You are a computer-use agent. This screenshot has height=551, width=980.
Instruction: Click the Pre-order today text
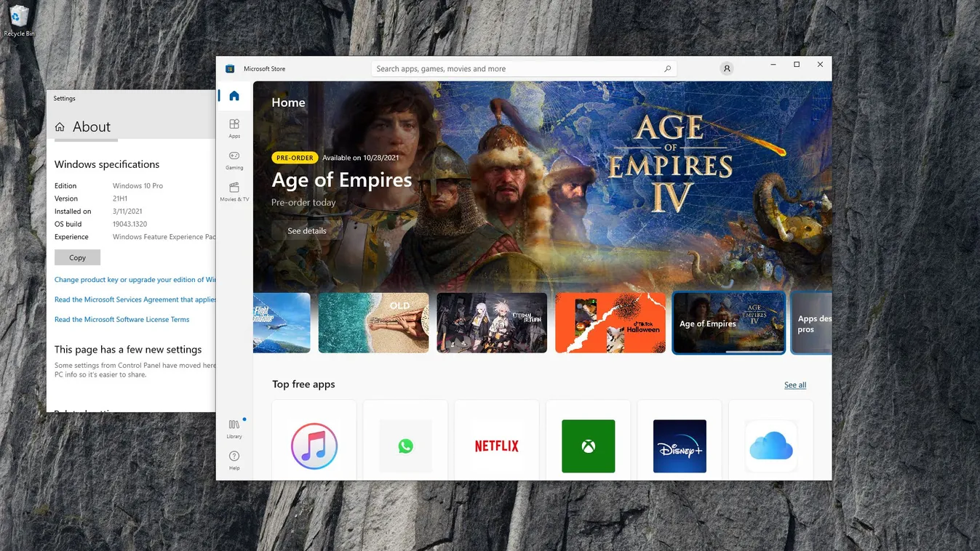(303, 203)
